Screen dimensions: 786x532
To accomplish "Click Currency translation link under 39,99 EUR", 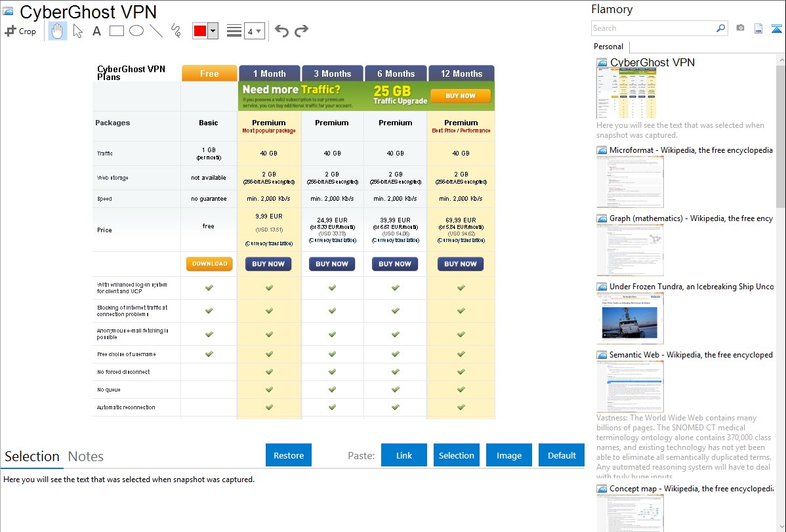I will click(396, 241).
